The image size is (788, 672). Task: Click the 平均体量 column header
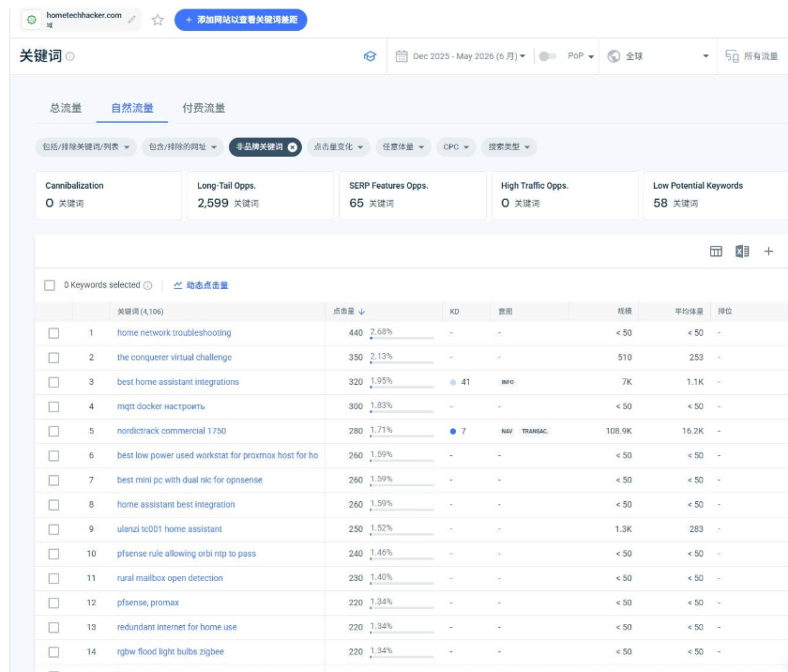tap(689, 312)
